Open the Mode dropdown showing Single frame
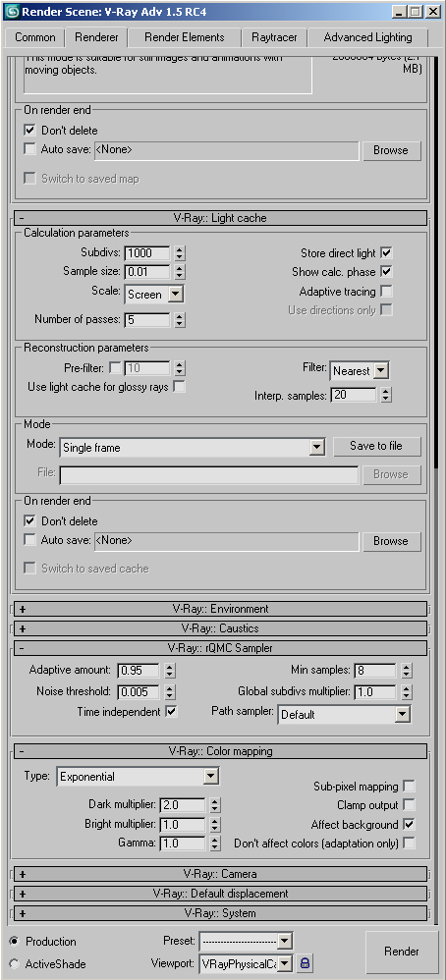 click(193, 448)
